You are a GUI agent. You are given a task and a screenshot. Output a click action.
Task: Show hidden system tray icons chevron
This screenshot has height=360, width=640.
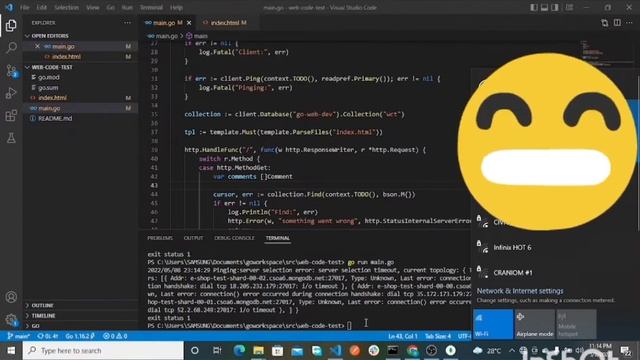coord(511,350)
